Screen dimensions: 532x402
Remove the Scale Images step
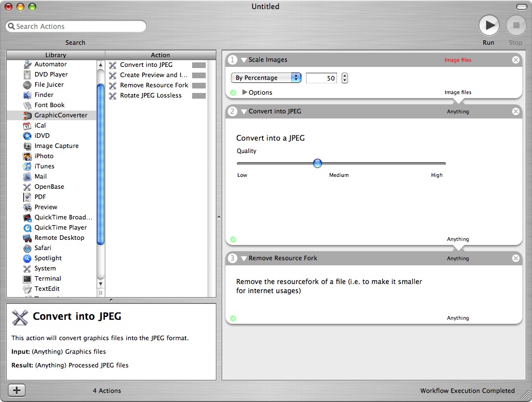(x=516, y=60)
